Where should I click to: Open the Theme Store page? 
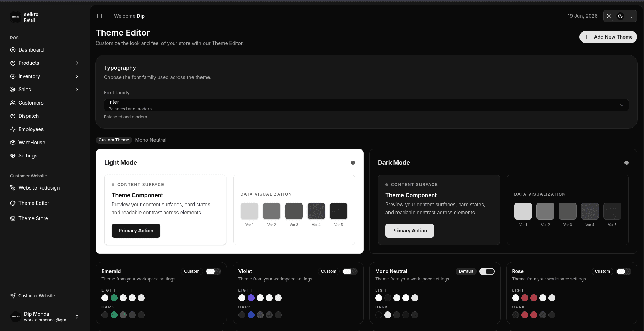[45, 218]
